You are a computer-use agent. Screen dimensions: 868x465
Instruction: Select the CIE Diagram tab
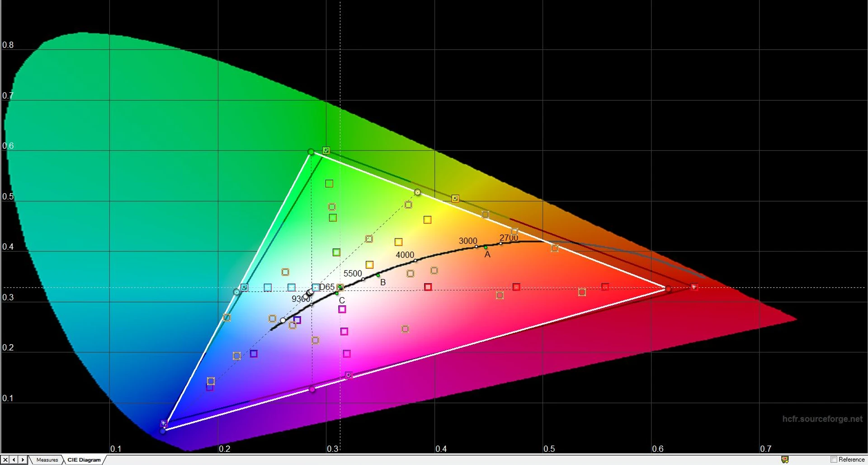pos(84,460)
